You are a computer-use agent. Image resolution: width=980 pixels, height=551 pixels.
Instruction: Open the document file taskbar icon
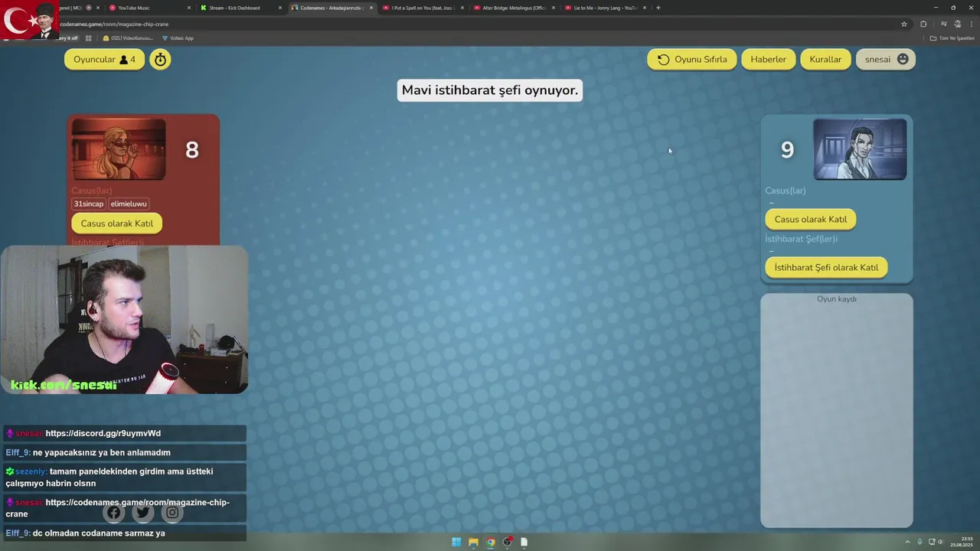coord(524,542)
